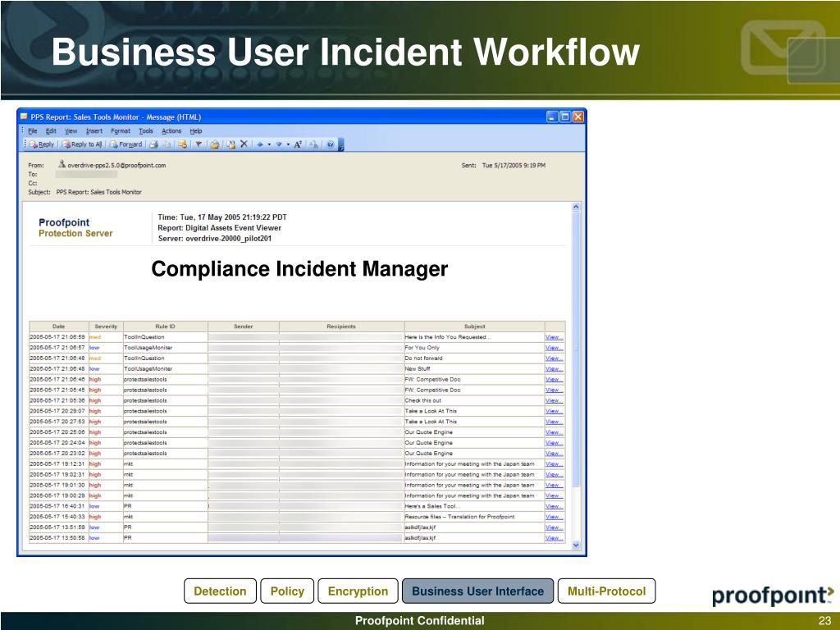Click the scroll down arrow of message body
840x630 pixels.
coord(577,546)
